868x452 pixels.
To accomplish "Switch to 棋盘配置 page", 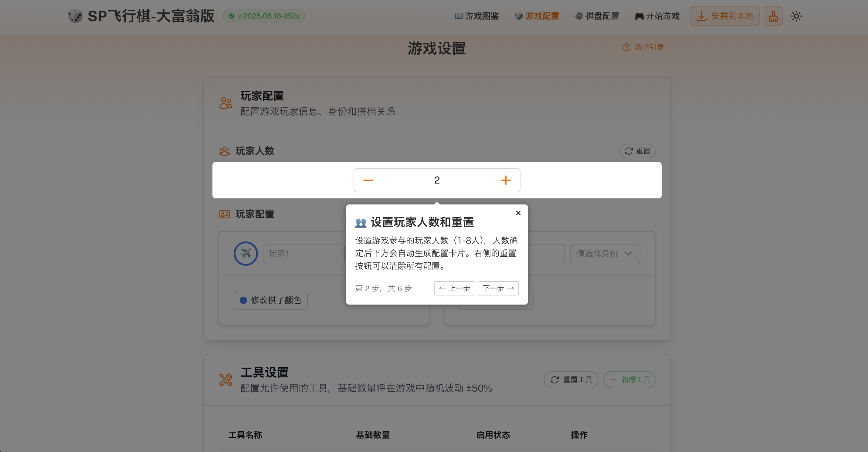I will point(597,16).
